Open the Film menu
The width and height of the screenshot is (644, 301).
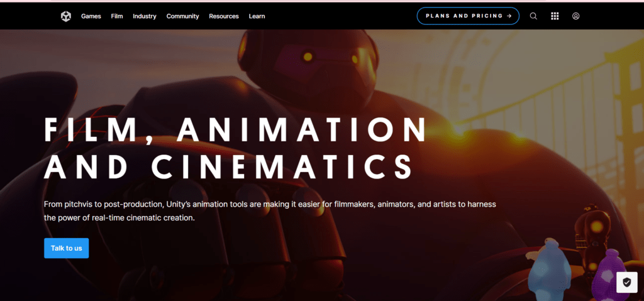(x=116, y=16)
